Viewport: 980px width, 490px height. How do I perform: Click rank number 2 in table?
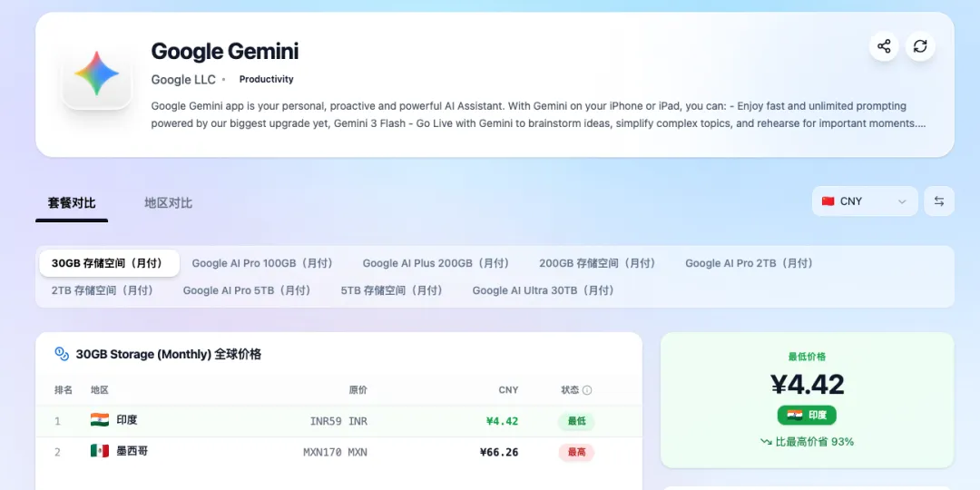[57, 452]
